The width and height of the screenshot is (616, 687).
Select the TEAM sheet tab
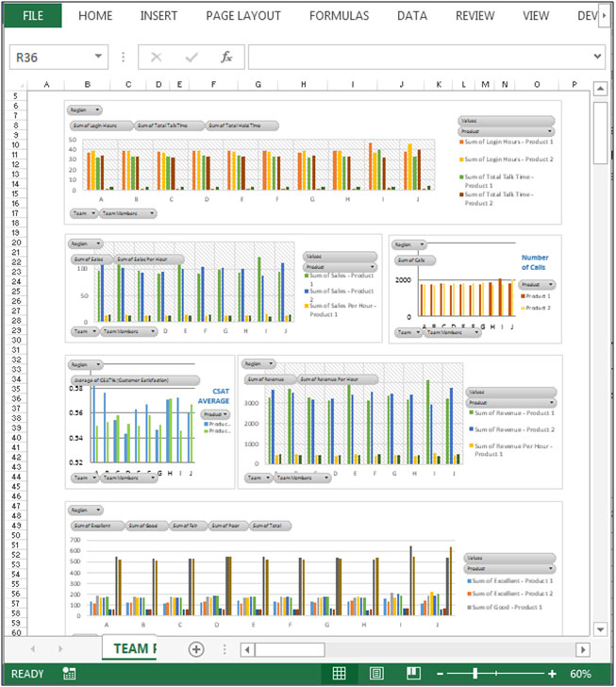129,648
